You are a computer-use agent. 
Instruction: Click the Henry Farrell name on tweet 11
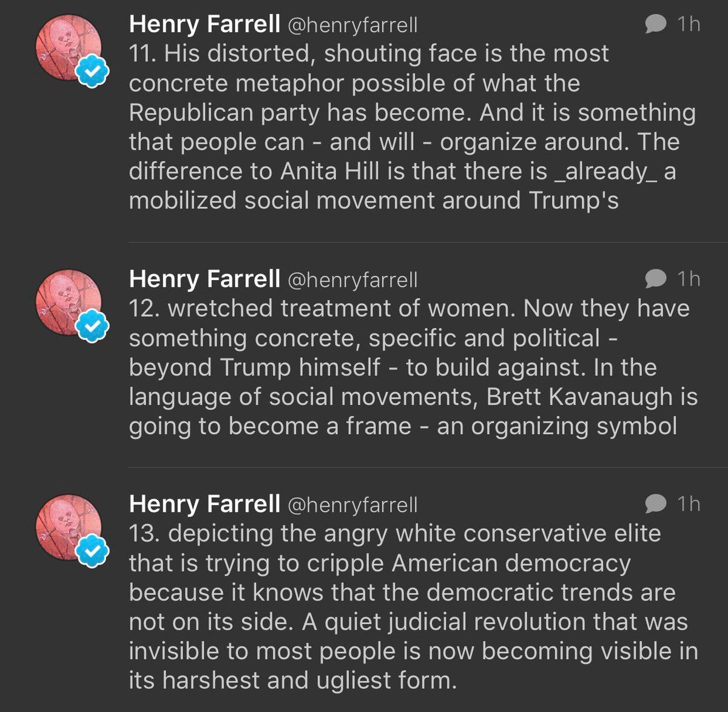(204, 24)
